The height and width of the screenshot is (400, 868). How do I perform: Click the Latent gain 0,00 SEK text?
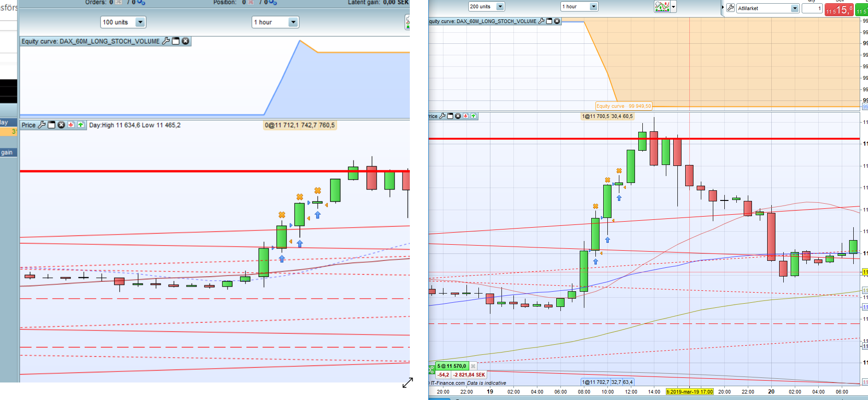pyautogui.click(x=378, y=2)
